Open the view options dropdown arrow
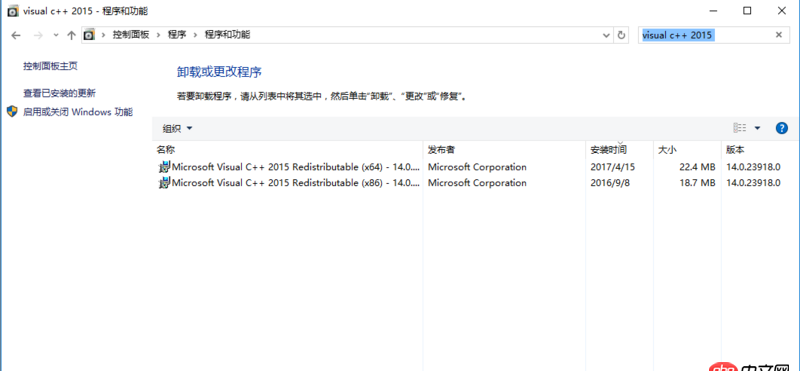Viewport: 800px width, 371px height. pyautogui.click(x=757, y=128)
